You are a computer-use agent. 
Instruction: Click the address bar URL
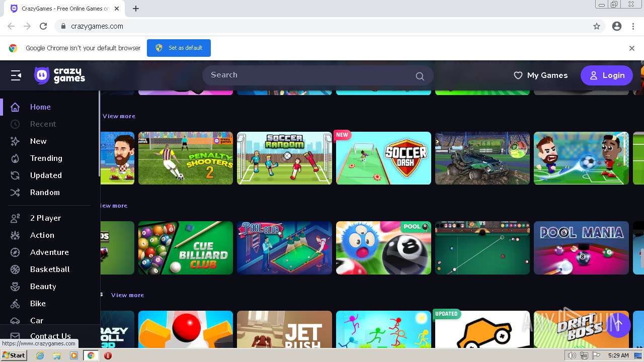97,26
